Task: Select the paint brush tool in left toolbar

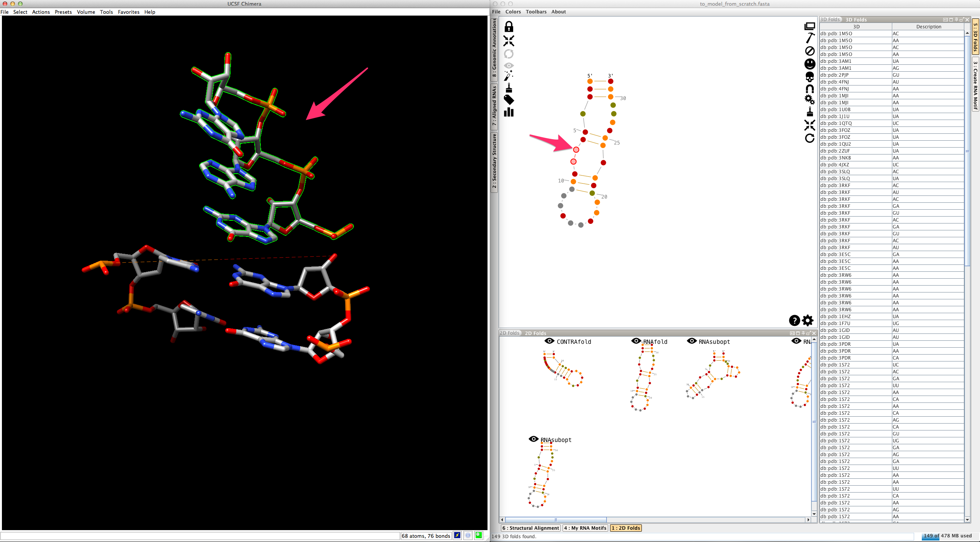Action: click(x=509, y=88)
